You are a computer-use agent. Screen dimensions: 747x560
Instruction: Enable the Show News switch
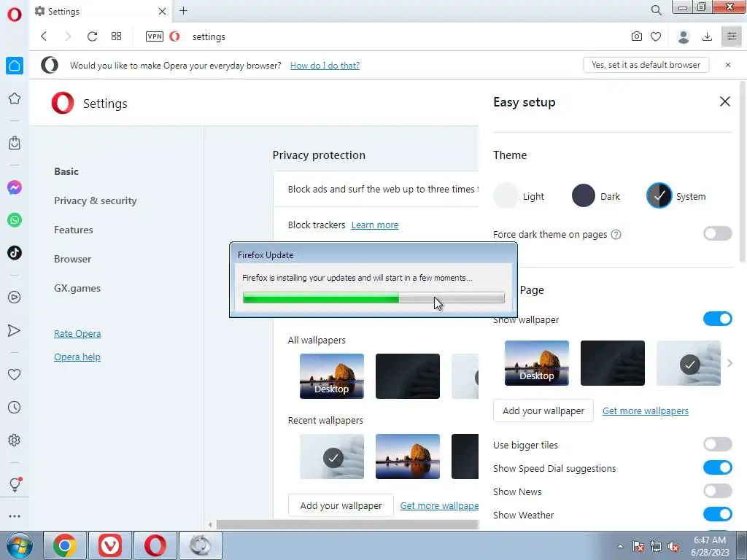pyautogui.click(x=718, y=491)
